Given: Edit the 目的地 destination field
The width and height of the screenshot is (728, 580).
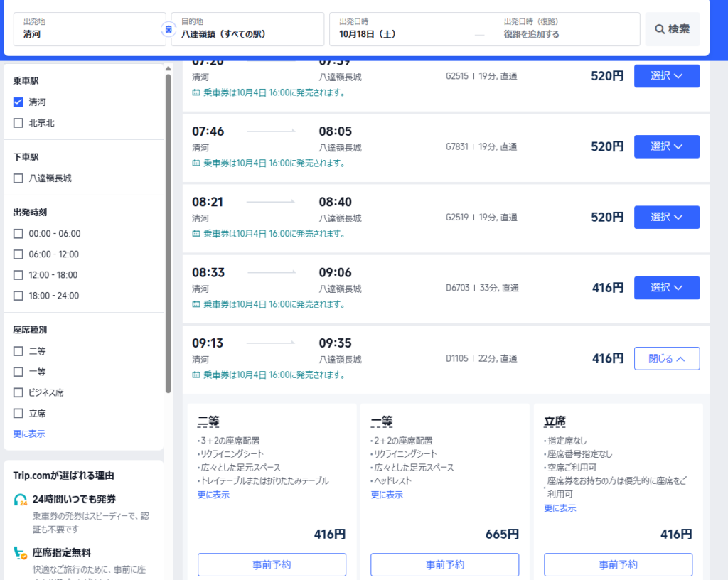Looking at the screenshot, I should pos(247,29).
